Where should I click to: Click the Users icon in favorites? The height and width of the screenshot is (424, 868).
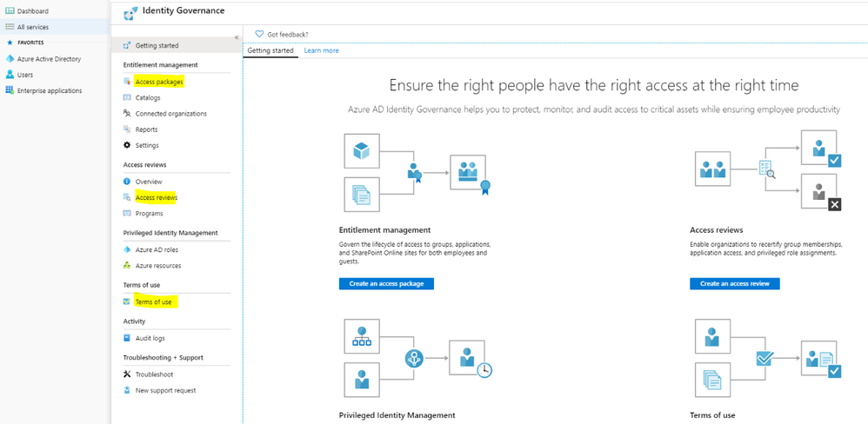coord(10,75)
